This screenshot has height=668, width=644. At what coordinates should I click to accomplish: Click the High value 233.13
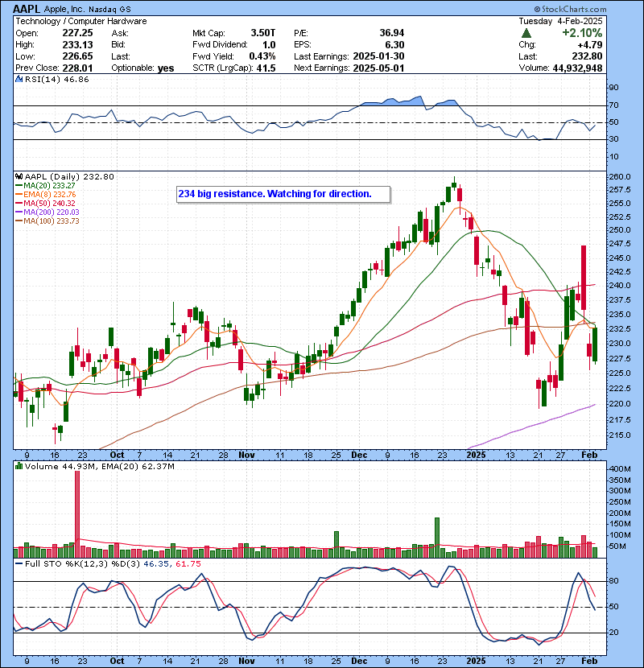tap(77, 45)
